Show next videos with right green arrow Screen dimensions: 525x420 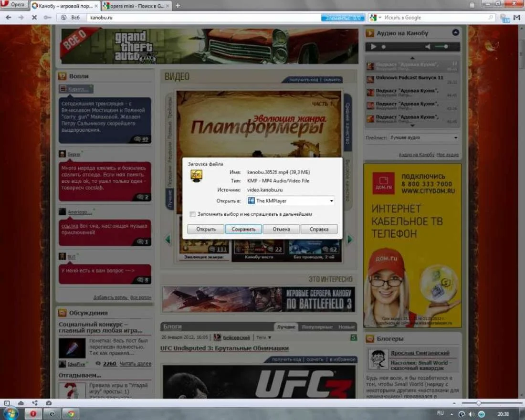coord(350,239)
